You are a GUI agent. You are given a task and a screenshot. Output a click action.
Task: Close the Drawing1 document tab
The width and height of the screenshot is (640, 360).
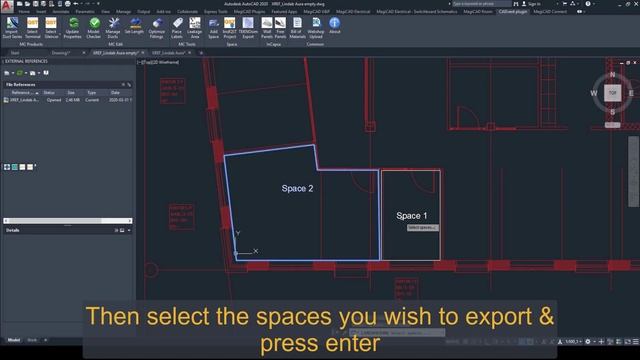pos(84,53)
